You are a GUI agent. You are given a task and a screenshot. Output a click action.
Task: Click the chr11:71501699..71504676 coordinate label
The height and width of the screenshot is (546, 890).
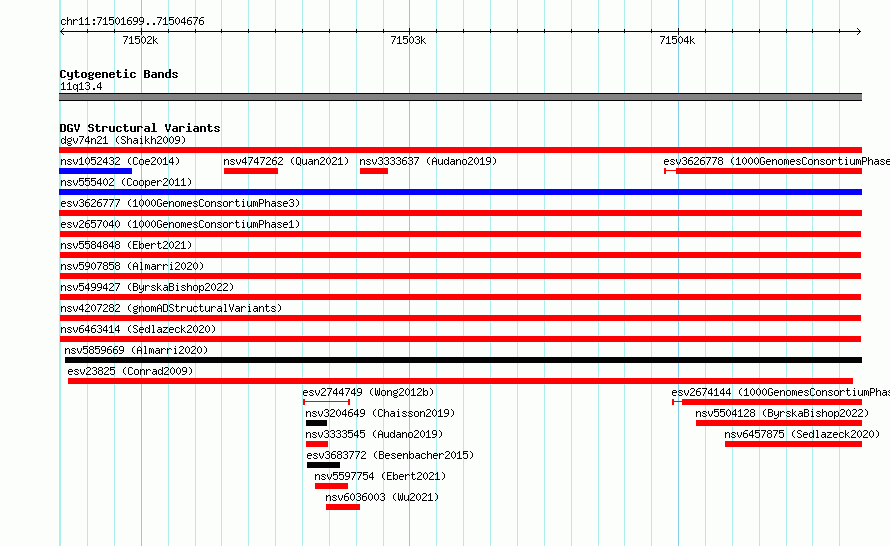(132, 21)
